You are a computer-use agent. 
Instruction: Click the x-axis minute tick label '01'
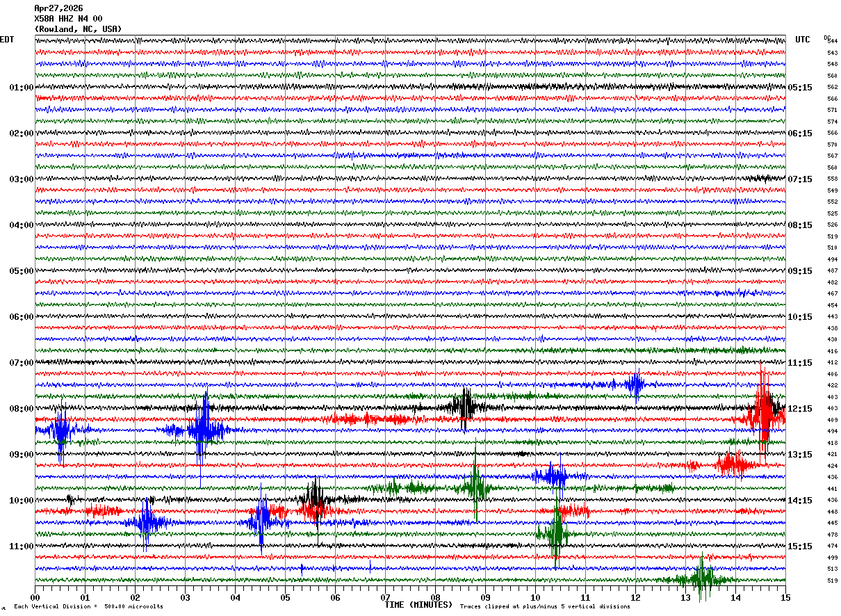click(x=85, y=597)
